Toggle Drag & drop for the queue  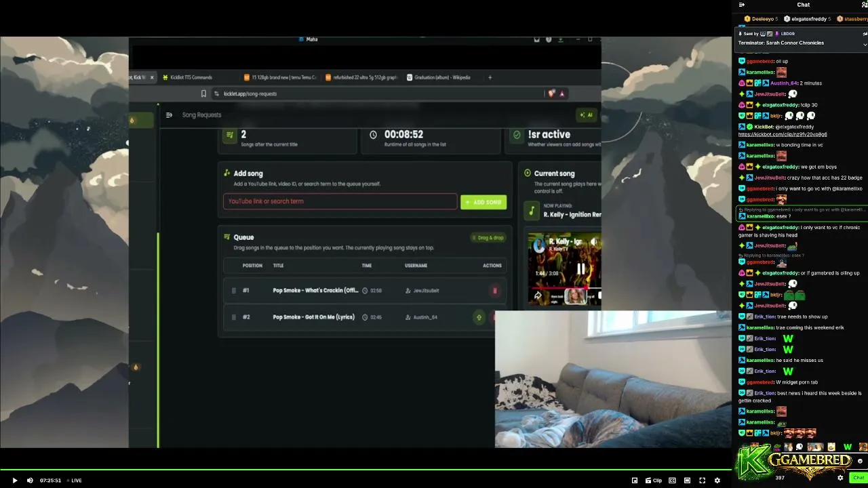(488, 238)
